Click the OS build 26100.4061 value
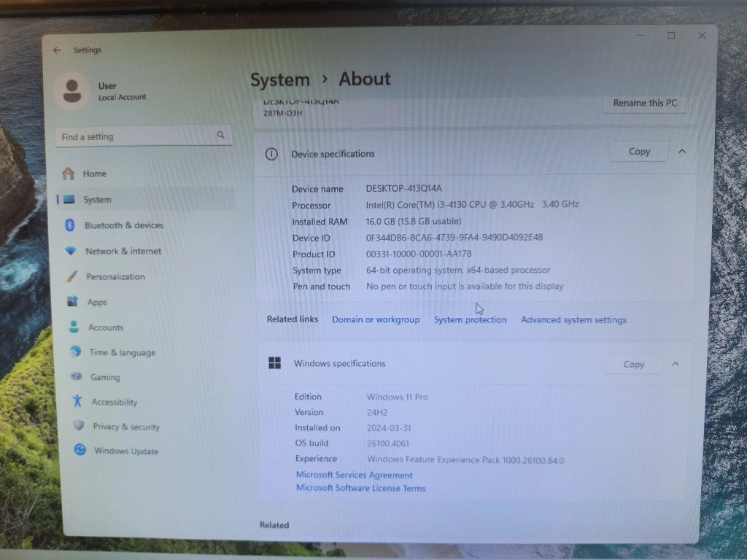 [388, 443]
